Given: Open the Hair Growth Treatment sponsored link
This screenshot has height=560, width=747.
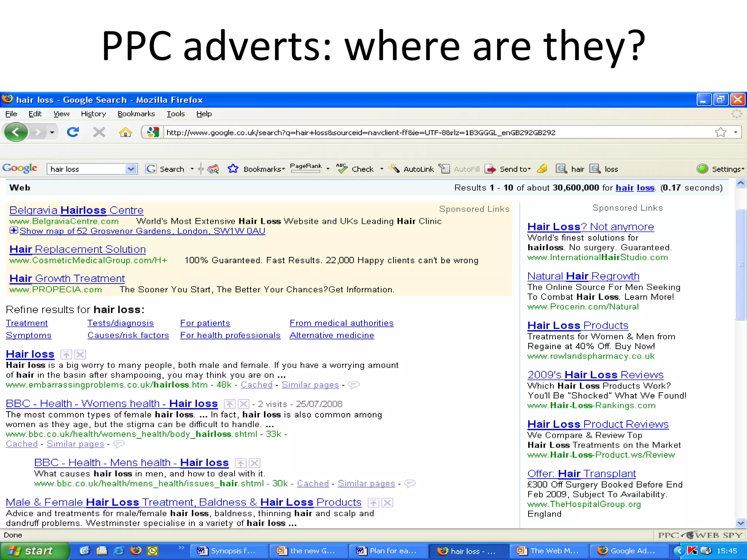Looking at the screenshot, I should (67, 279).
